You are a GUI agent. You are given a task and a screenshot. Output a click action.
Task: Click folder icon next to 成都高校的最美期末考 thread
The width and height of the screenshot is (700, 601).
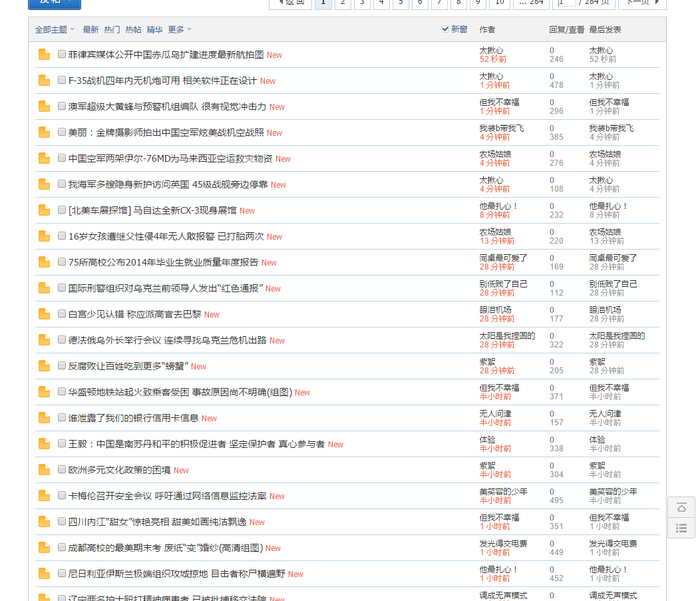click(x=45, y=548)
